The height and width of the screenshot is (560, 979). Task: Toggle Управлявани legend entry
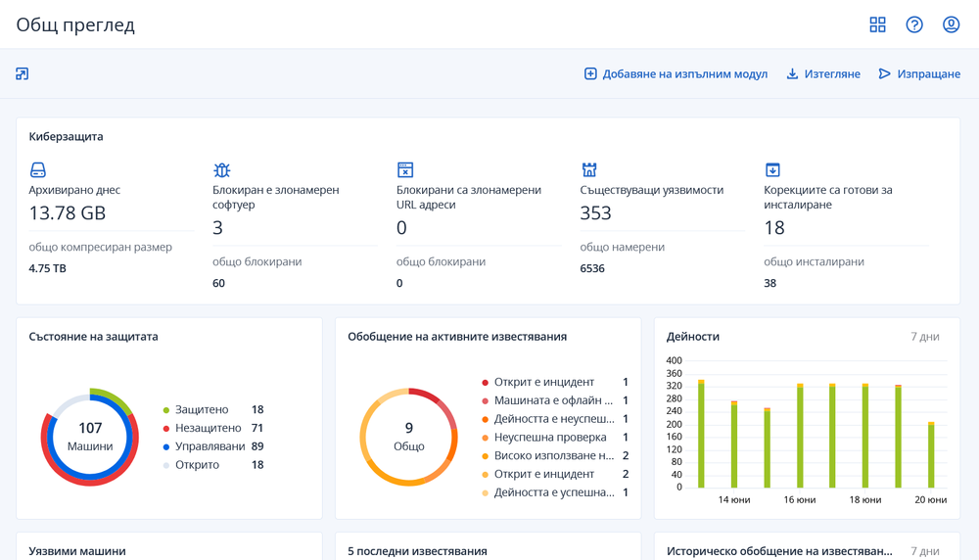[209, 446]
